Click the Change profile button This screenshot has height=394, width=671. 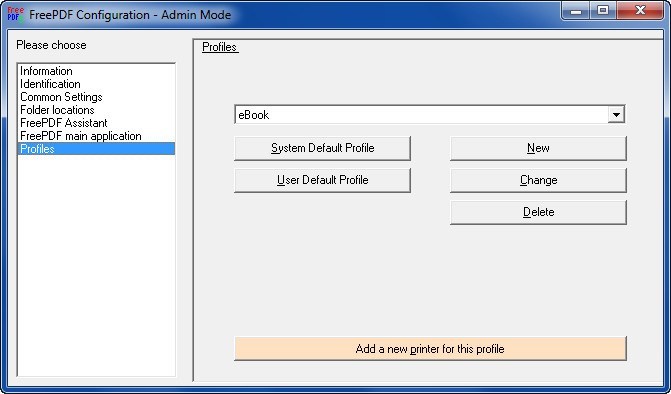click(x=538, y=180)
